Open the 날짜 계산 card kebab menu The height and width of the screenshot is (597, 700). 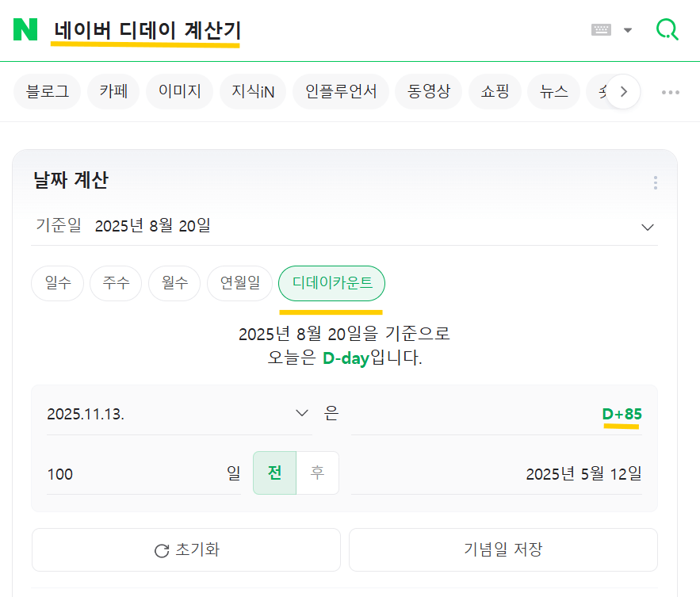click(656, 183)
